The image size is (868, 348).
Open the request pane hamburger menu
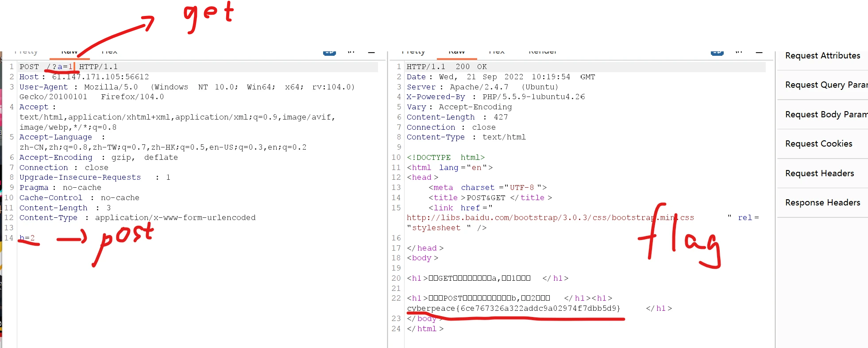371,52
